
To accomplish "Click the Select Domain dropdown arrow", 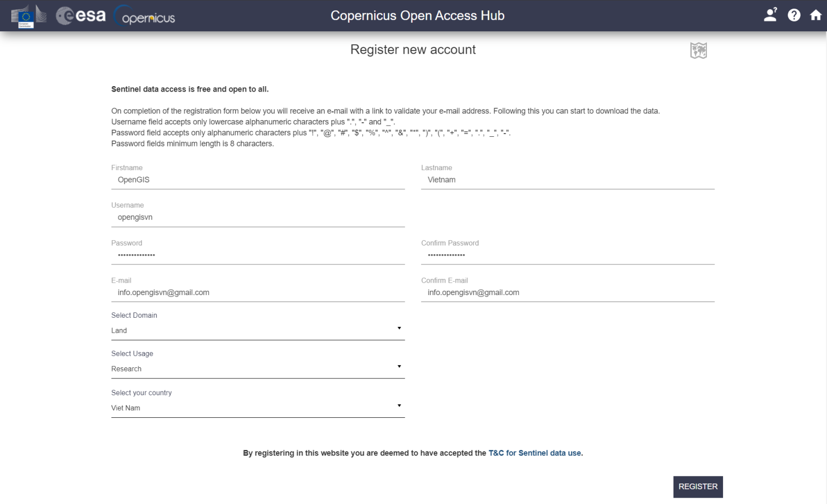I will (x=400, y=327).
